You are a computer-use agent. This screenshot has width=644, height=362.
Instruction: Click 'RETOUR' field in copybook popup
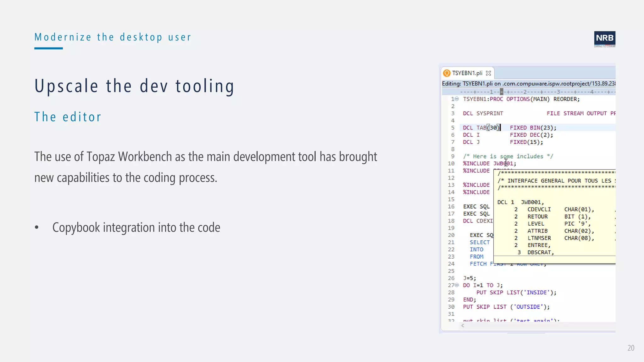537,217
